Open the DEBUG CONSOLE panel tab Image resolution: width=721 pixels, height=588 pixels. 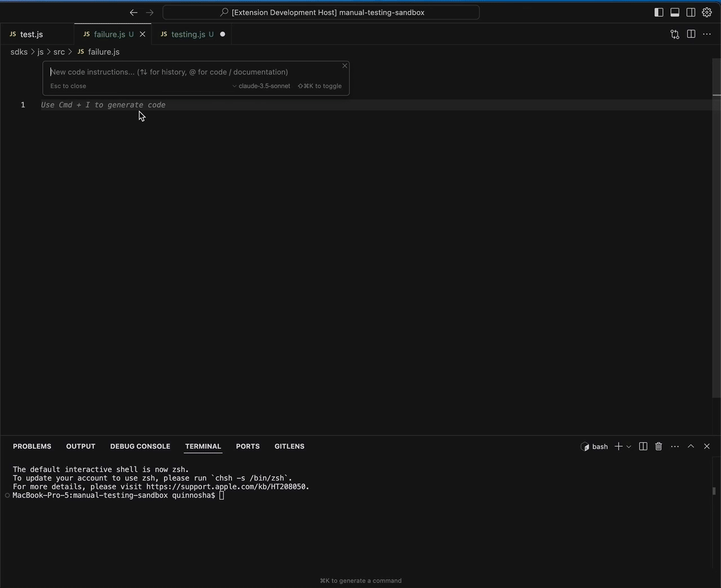pos(140,446)
